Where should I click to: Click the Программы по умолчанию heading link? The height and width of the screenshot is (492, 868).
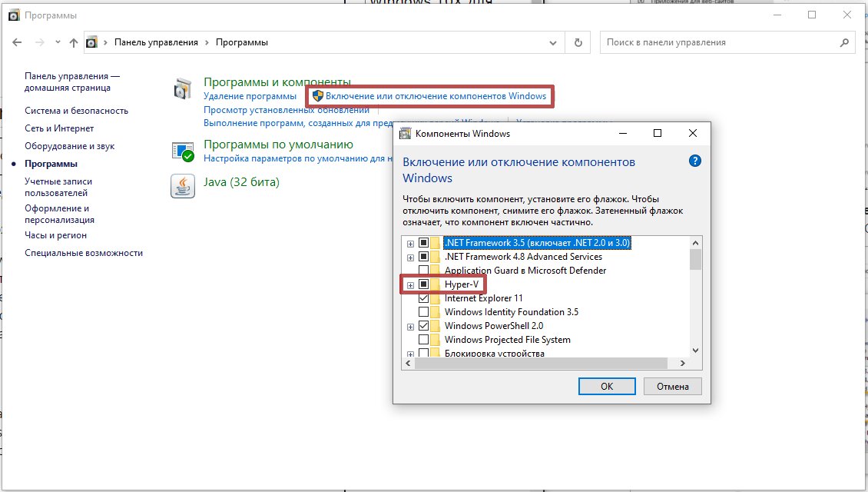click(x=278, y=145)
